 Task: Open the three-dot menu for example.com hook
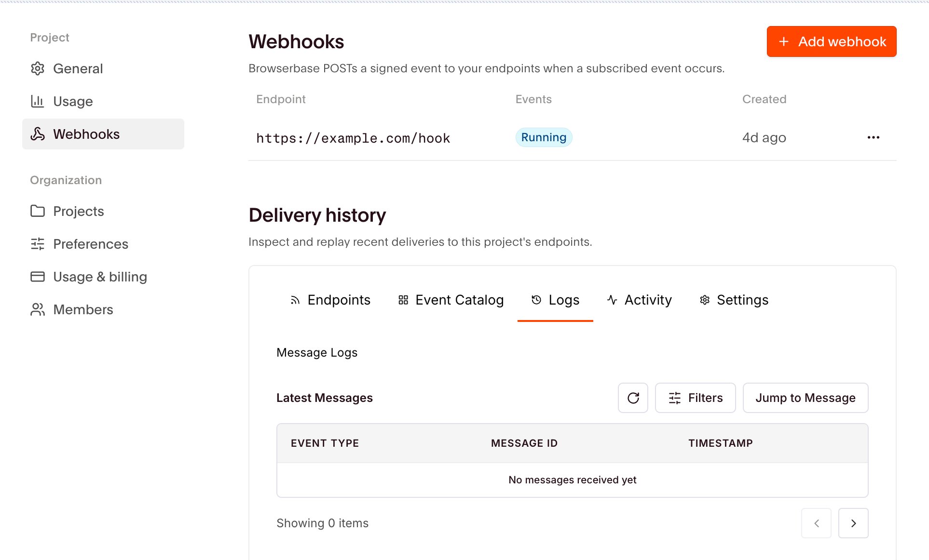(873, 137)
